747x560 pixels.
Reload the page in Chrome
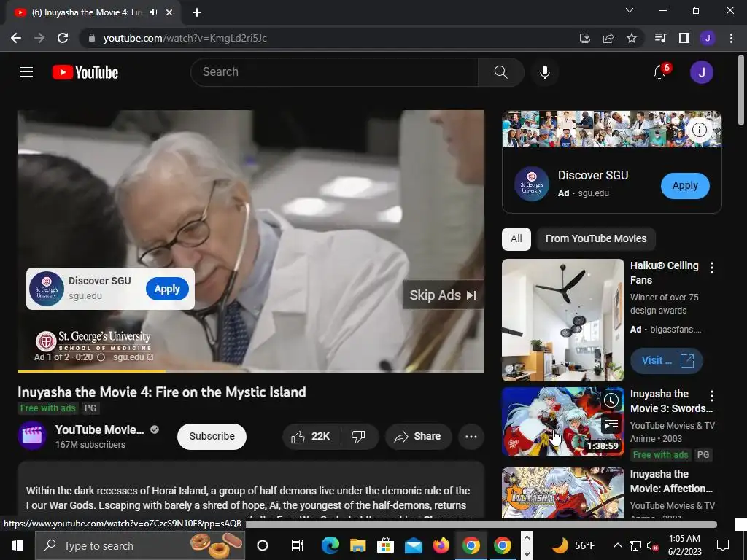coord(63,38)
